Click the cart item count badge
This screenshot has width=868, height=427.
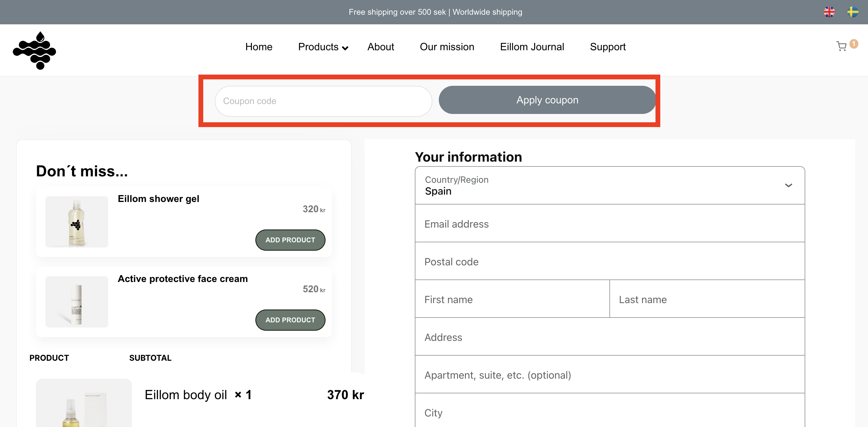(x=854, y=44)
